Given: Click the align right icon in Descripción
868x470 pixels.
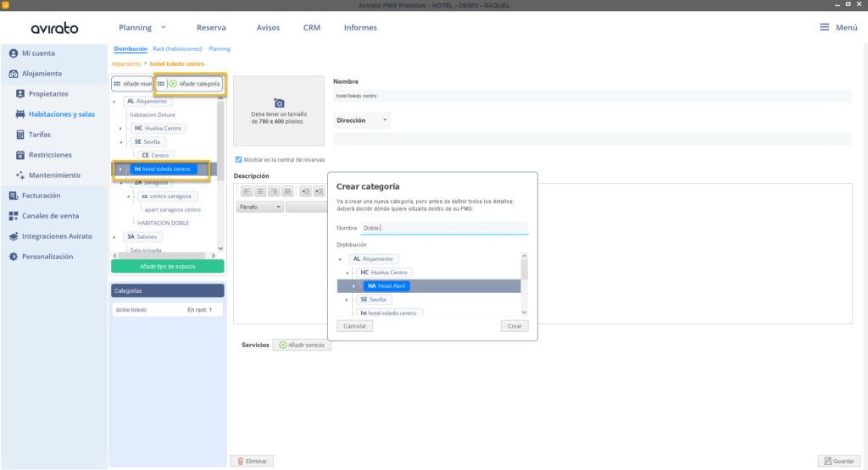Looking at the screenshot, I should (x=274, y=191).
